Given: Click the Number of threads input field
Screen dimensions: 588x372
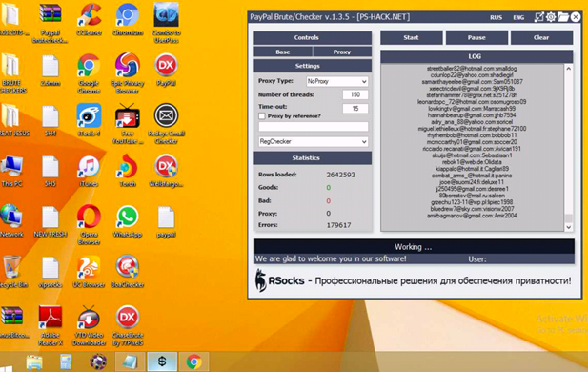Looking at the screenshot, I should point(355,94).
